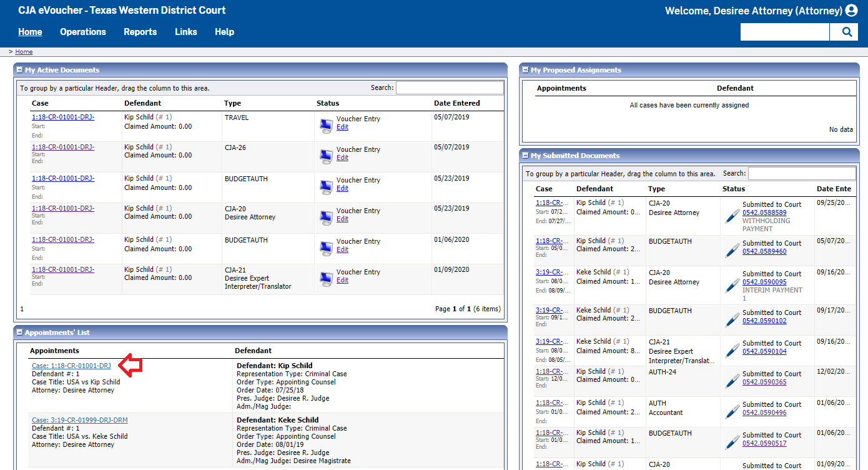Click pen icon next to voucher 0542.0589460
Viewport: 868px width, 470px height.
[x=732, y=250]
